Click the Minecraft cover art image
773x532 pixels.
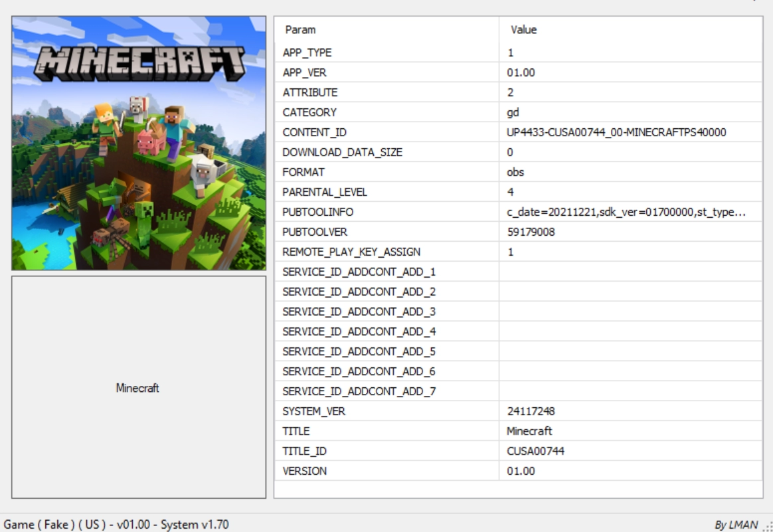(138, 143)
